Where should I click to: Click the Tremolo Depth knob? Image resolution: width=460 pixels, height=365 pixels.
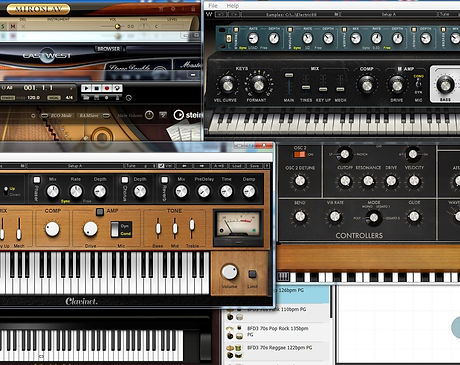point(274,38)
